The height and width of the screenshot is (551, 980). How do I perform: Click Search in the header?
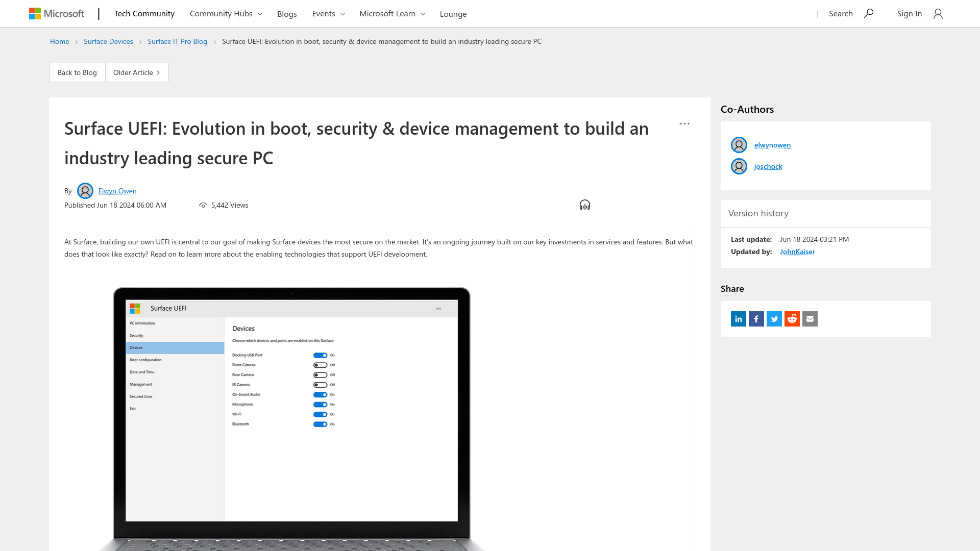click(841, 14)
